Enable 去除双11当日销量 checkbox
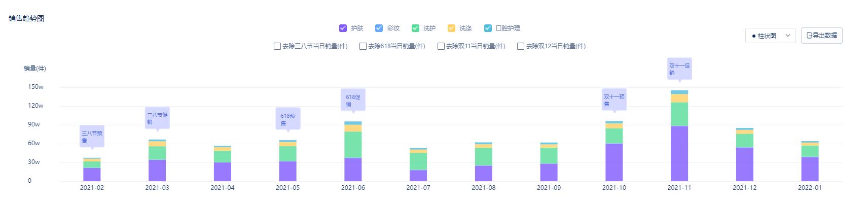868x198 pixels. pyautogui.click(x=441, y=46)
